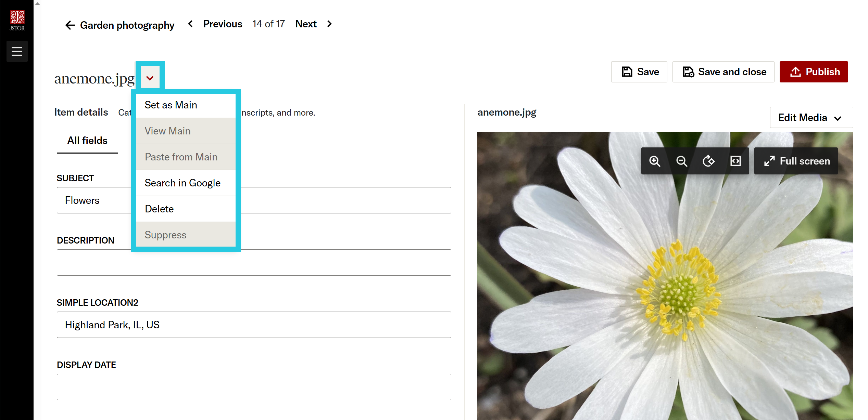Click the anemone.jpg media panel title

coord(507,113)
